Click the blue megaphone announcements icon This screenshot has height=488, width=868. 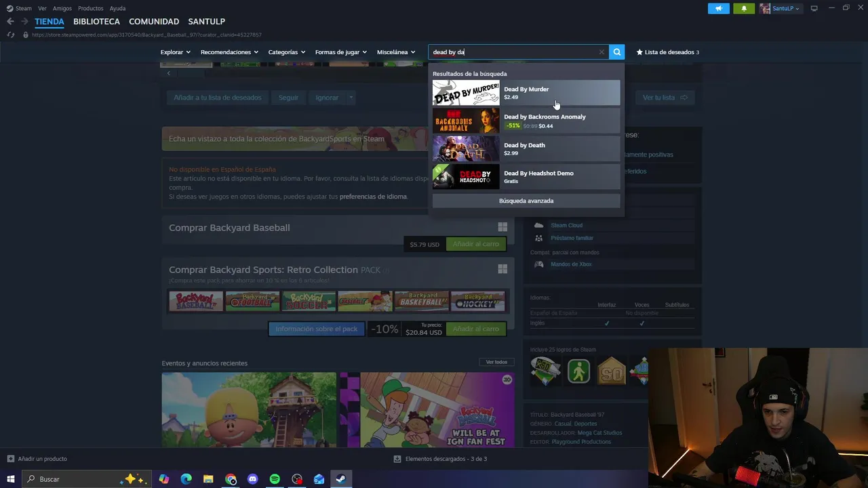(719, 8)
